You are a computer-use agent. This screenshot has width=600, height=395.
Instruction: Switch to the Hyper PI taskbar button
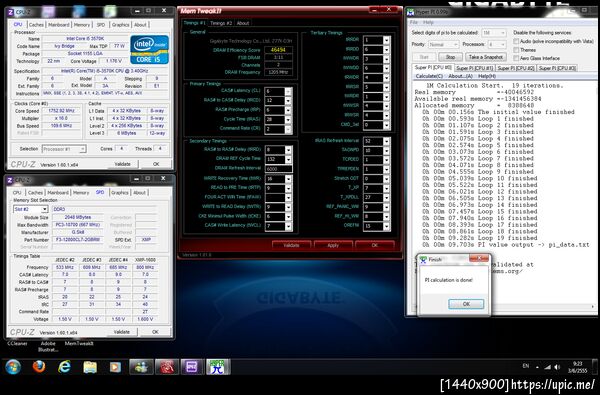pos(218,367)
